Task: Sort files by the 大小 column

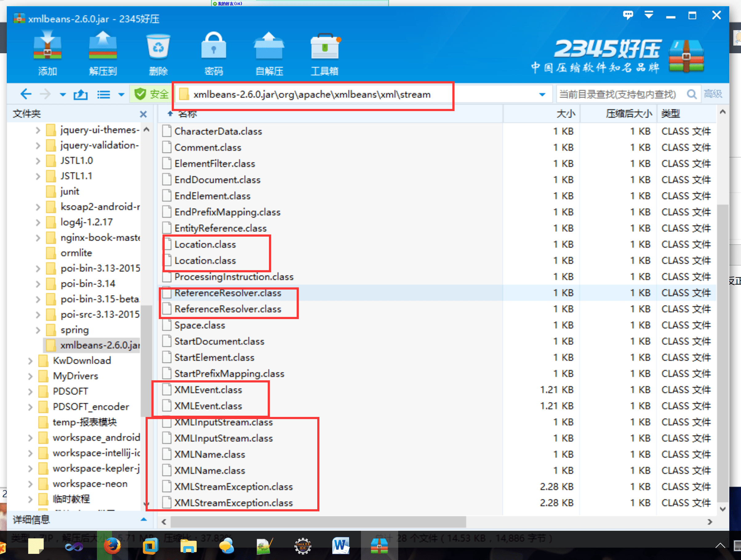Action: 566,114
